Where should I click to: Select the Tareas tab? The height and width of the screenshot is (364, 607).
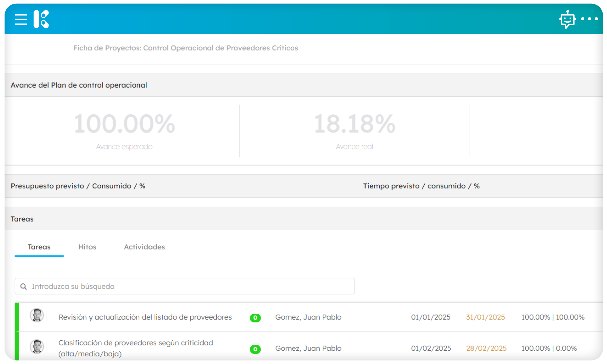click(39, 247)
